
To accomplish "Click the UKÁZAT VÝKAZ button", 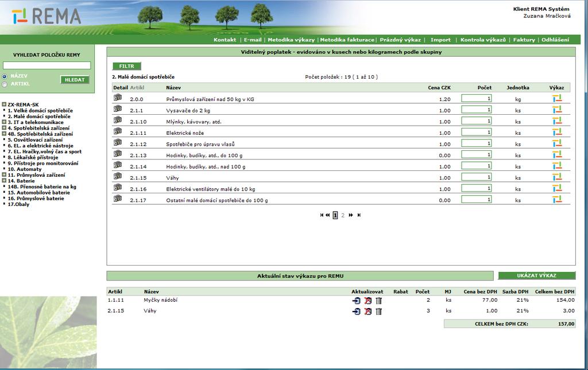I will point(537,275).
